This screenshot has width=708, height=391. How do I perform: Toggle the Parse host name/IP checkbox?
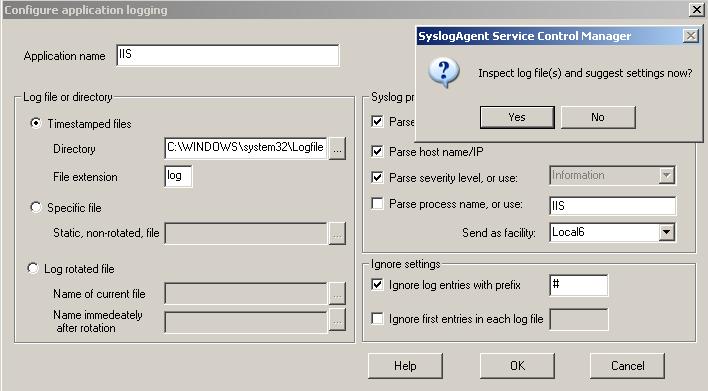tap(377, 151)
